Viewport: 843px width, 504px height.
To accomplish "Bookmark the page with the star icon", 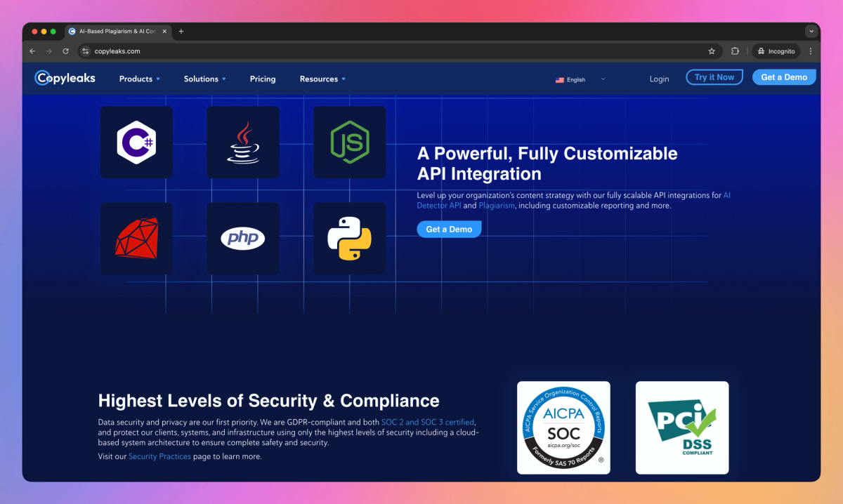I will [x=712, y=51].
